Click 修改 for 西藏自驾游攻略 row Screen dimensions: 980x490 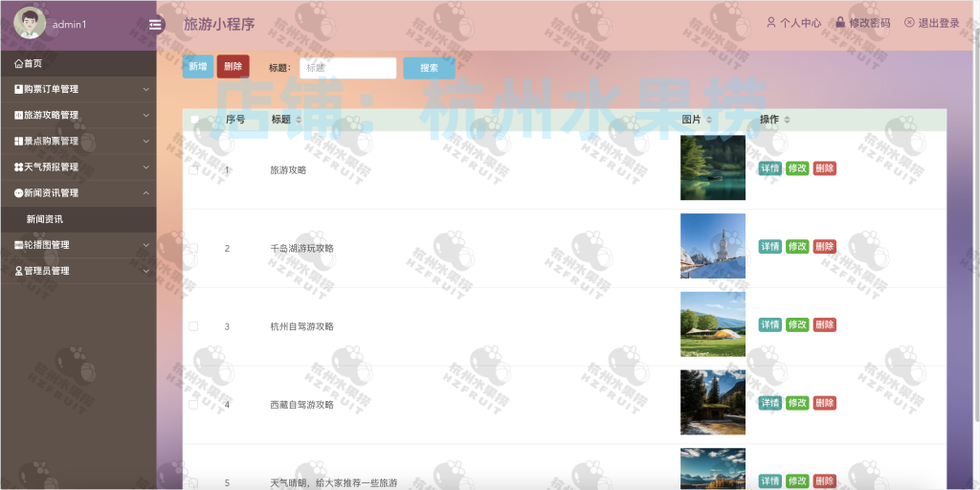tap(797, 403)
